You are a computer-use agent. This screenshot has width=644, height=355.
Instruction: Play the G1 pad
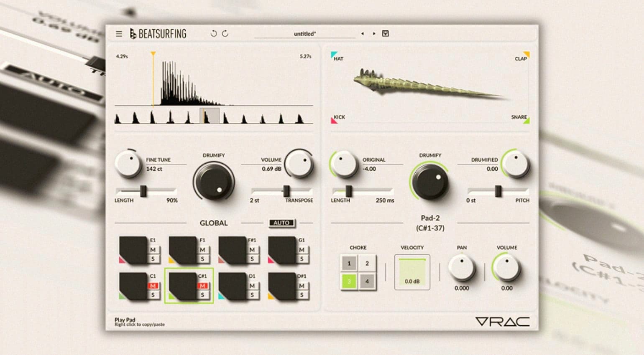pyautogui.click(x=282, y=250)
